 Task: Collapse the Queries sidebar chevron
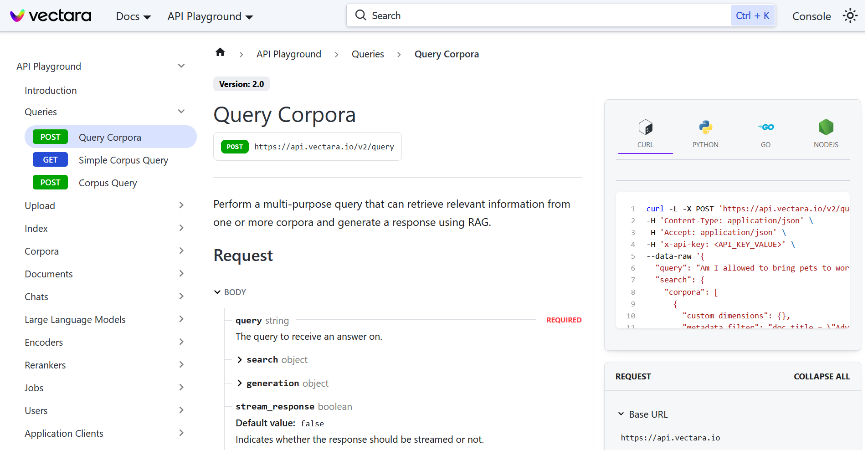[181, 112]
